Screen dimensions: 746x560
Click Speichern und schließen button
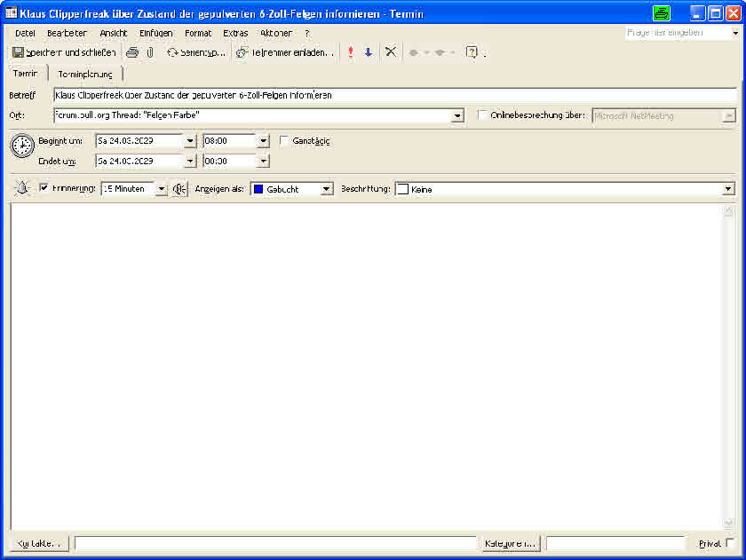point(64,52)
